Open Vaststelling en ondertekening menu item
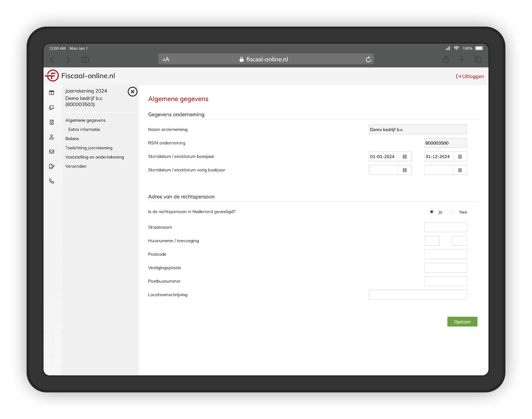532x419 pixels. 94,157
